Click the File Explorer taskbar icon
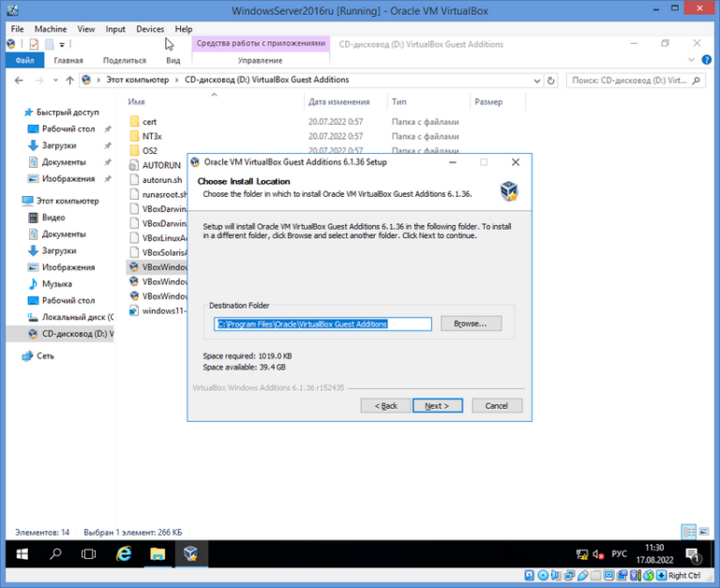 click(157, 553)
